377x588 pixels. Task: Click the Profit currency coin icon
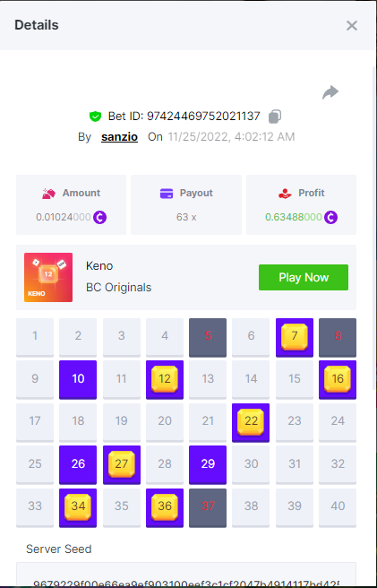tap(331, 217)
